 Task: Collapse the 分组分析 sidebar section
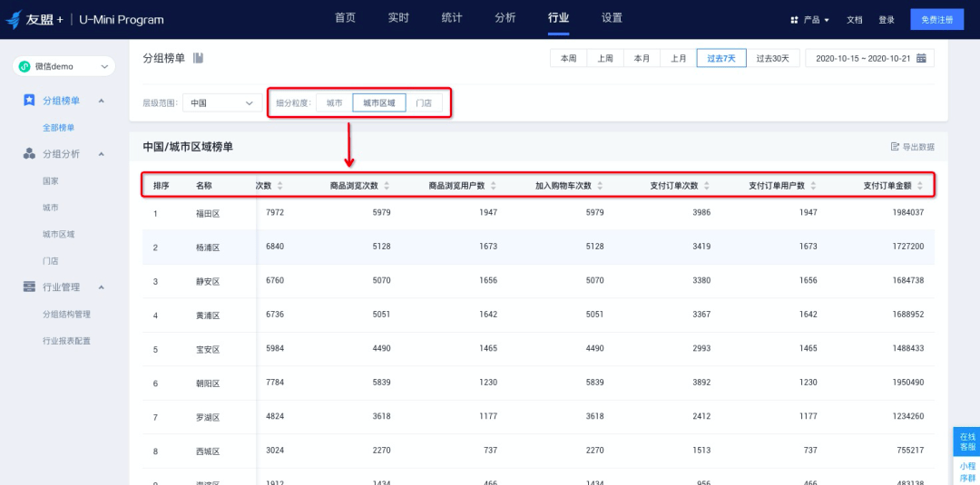102,154
